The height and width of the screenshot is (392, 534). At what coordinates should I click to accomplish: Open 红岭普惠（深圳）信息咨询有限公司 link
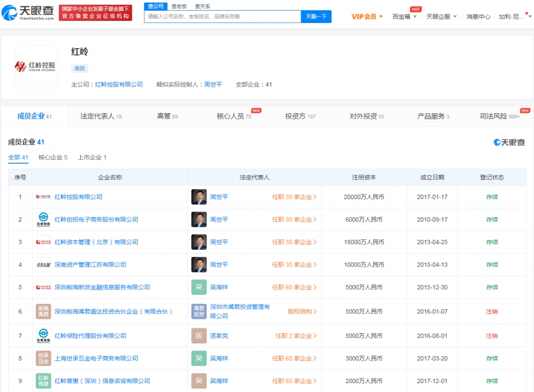coord(102,381)
